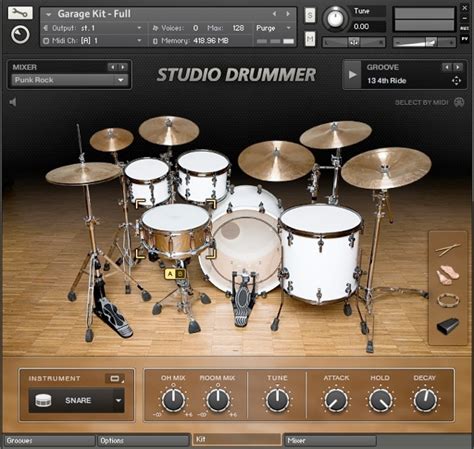Play the 13 4th Ride groove
The height and width of the screenshot is (449, 474).
click(x=352, y=74)
